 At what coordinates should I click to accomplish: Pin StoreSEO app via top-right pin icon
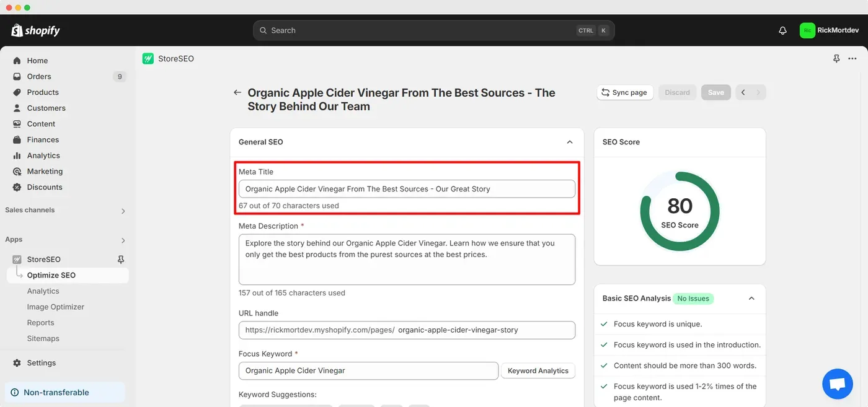pos(836,59)
